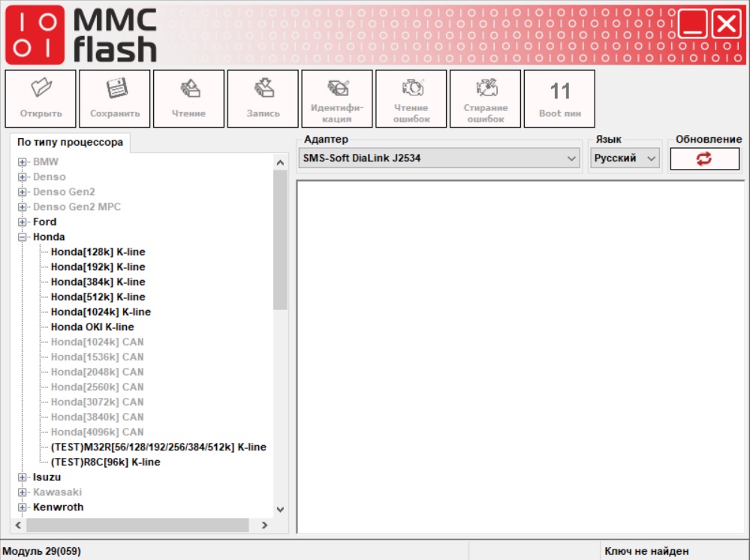Click the Открыть (Open) folder icon
The width and height of the screenshot is (750, 560).
click(x=41, y=90)
